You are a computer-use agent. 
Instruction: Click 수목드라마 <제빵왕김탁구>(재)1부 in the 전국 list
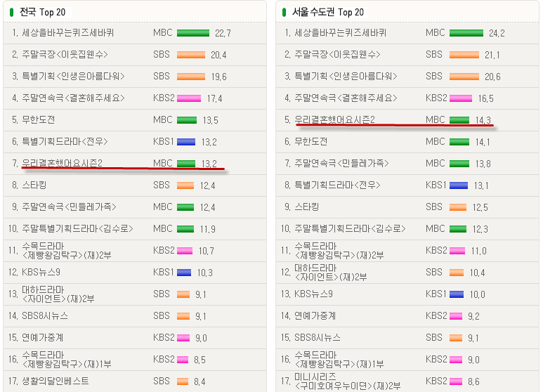point(67,360)
